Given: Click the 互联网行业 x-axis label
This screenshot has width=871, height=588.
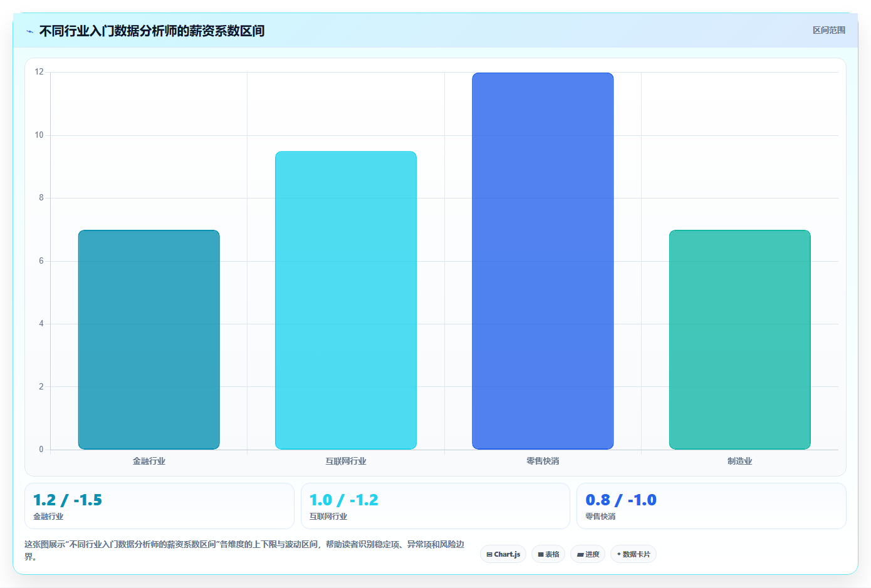Looking at the screenshot, I should tap(346, 461).
